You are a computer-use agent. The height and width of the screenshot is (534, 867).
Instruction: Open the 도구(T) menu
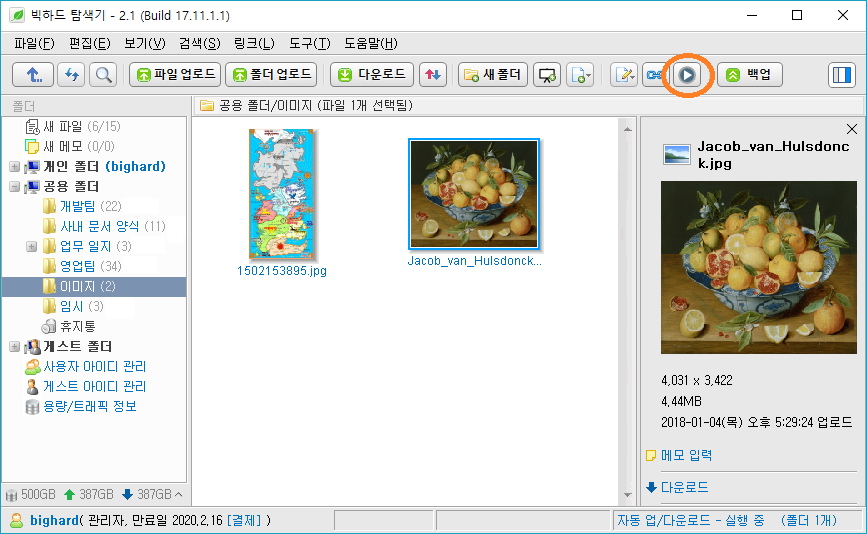[310, 44]
